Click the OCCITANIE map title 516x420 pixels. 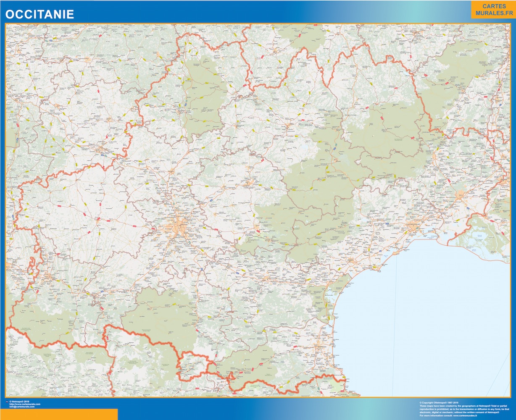[39, 14]
